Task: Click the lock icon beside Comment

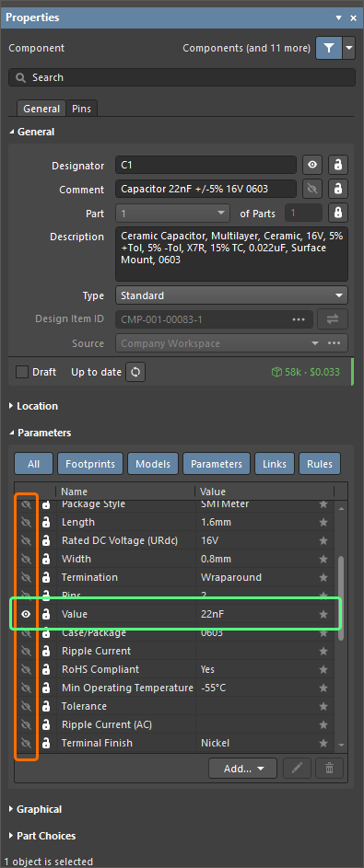Action: pyautogui.click(x=338, y=190)
